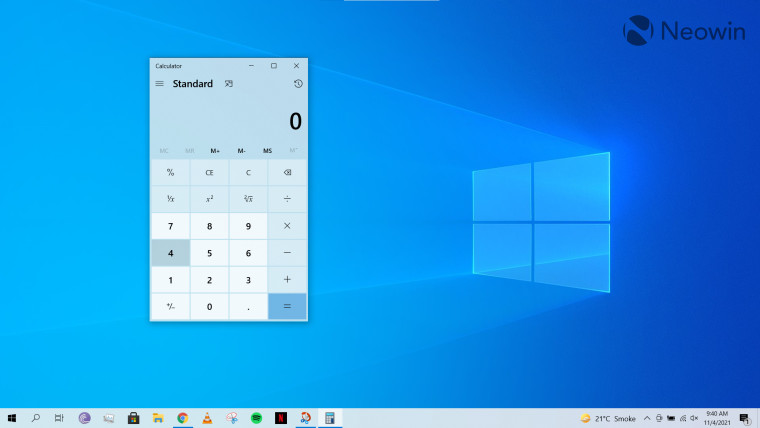Click number 3 on keypad

tap(248, 280)
